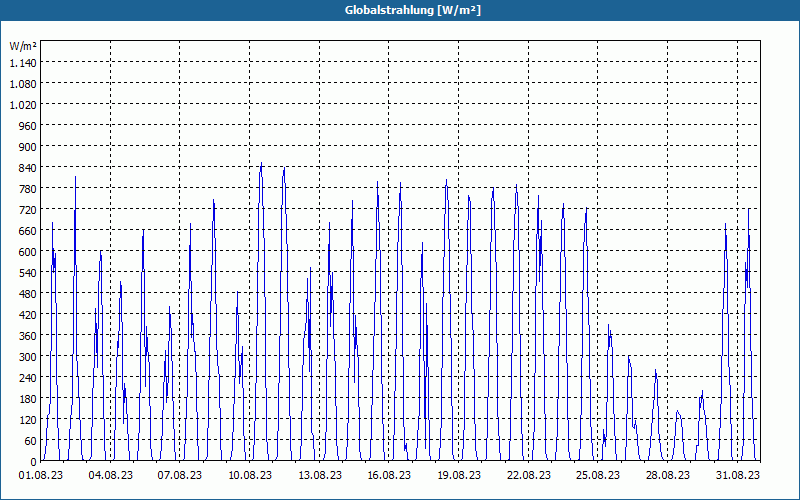Click the 1.080 y-axis value
800x500 pixels.
pyautogui.click(x=23, y=84)
